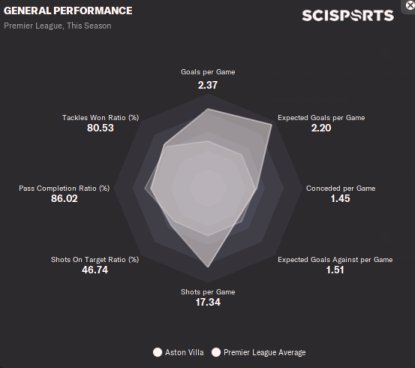Click the Tackles Won Ratio value 80.53
This screenshot has height=368, width=415.
click(x=100, y=128)
